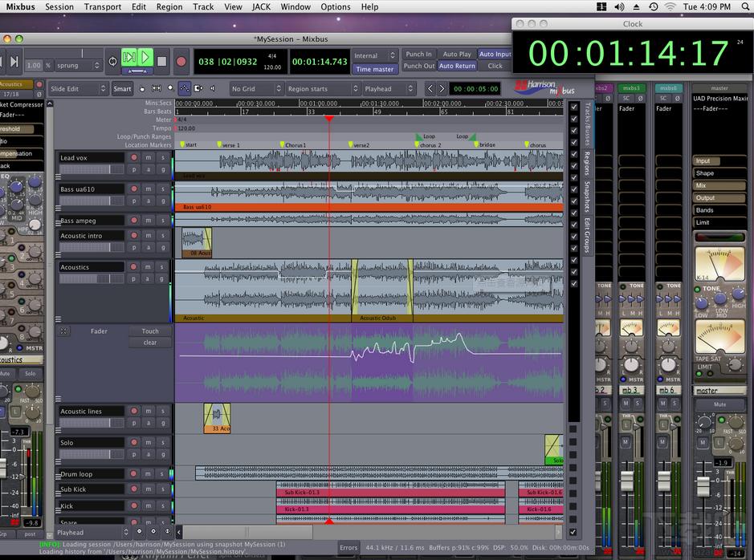Open Time Machine menu bar icon
Image resolution: width=754 pixels, height=560 pixels.
653,6
